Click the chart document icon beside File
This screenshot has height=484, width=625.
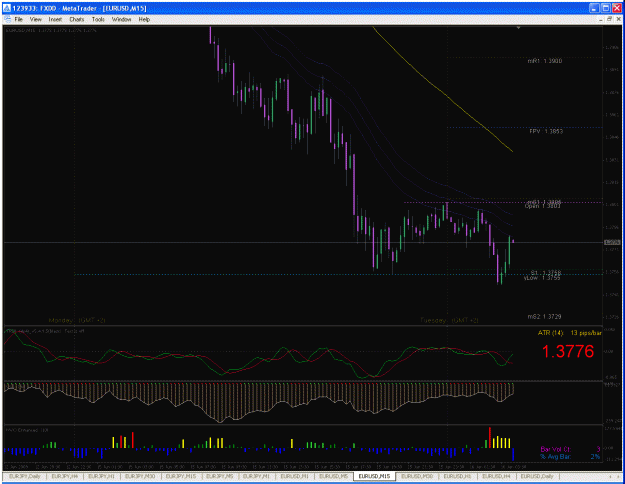[7, 19]
